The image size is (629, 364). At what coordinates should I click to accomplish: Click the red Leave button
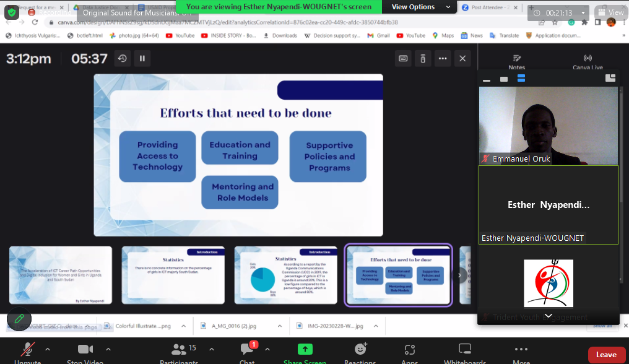coord(605,355)
